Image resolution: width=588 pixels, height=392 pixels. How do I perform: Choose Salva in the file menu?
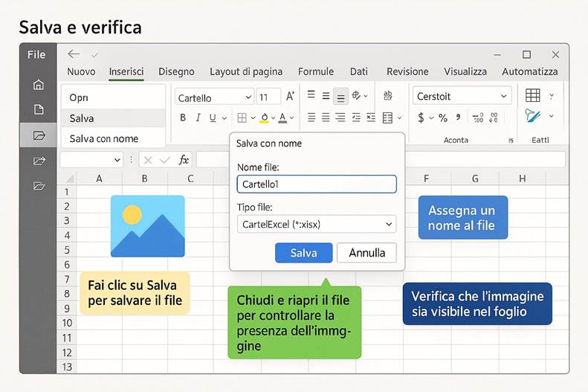[x=113, y=118]
